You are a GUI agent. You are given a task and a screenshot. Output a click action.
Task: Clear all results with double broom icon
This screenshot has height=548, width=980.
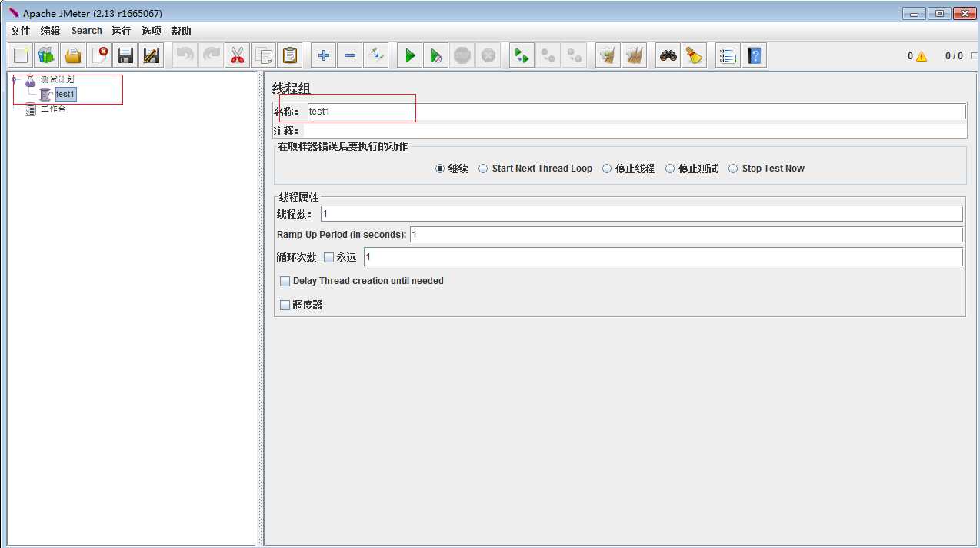(x=635, y=55)
